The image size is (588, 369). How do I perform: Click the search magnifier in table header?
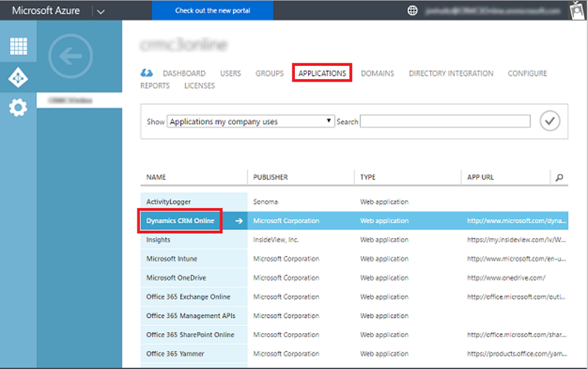[x=559, y=177]
